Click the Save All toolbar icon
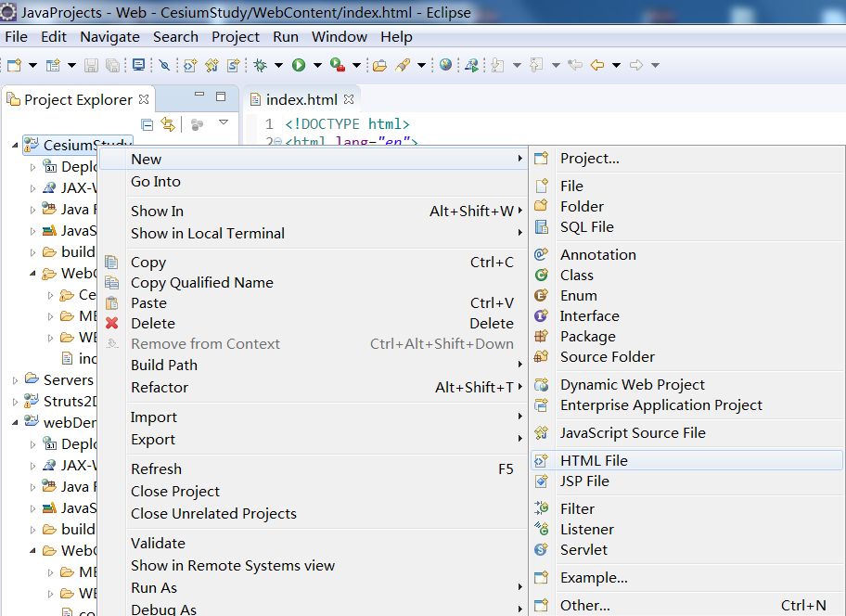The image size is (846, 616). pyautogui.click(x=113, y=65)
